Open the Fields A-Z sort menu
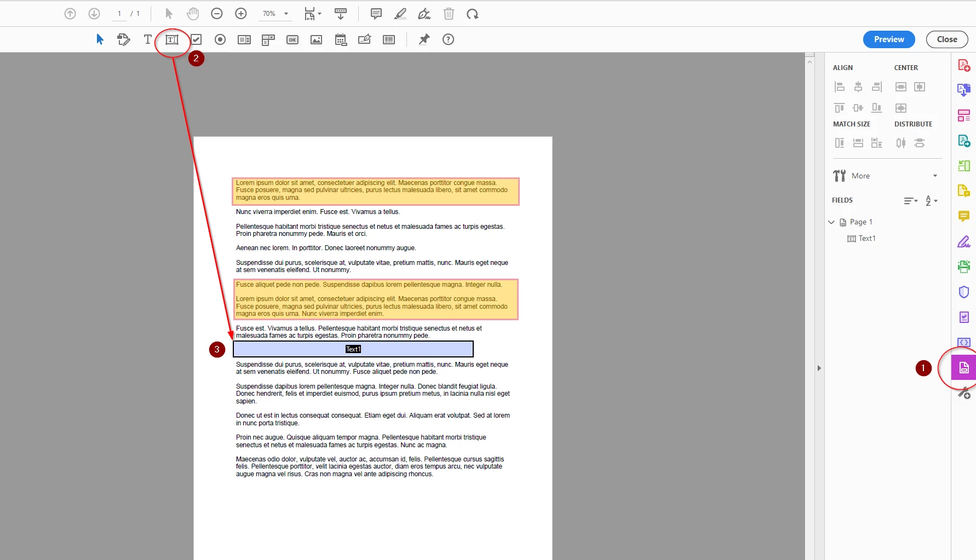This screenshot has width=976, height=560. pyautogui.click(x=931, y=201)
